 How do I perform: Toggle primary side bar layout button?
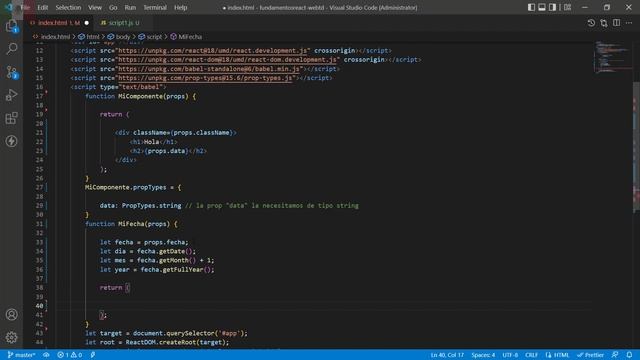pyautogui.click(x=531, y=7)
